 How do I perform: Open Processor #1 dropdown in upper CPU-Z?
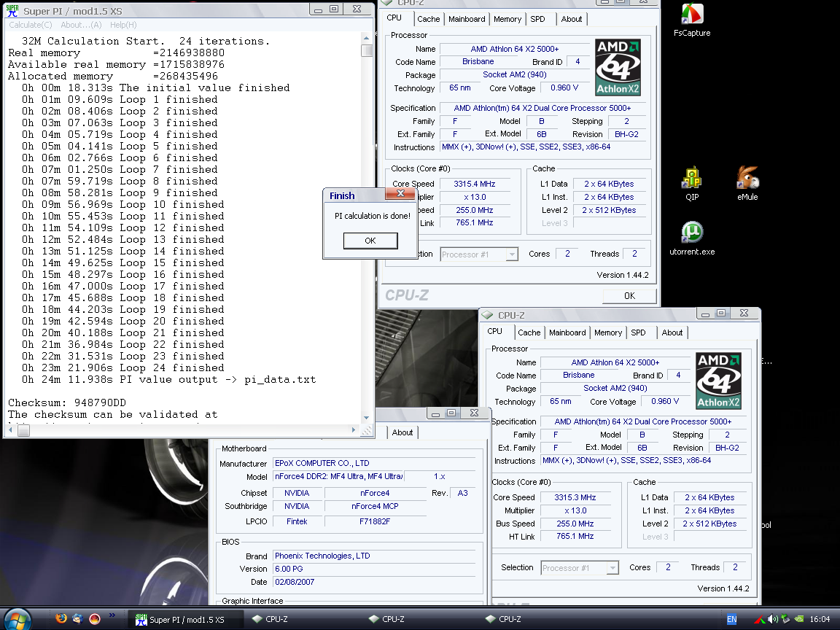coord(512,254)
